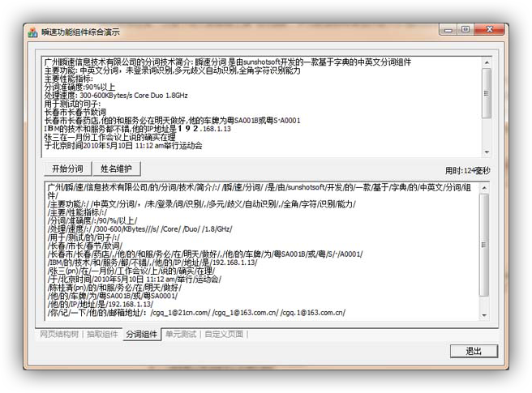Open the 单元测试 tab
This screenshot has height=393, width=532.
(x=181, y=334)
